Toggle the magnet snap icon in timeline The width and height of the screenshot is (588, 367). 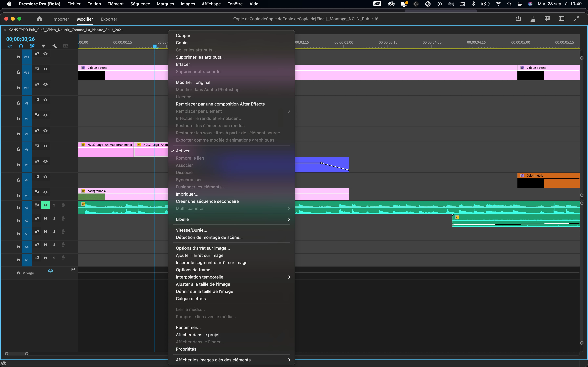tap(21, 46)
